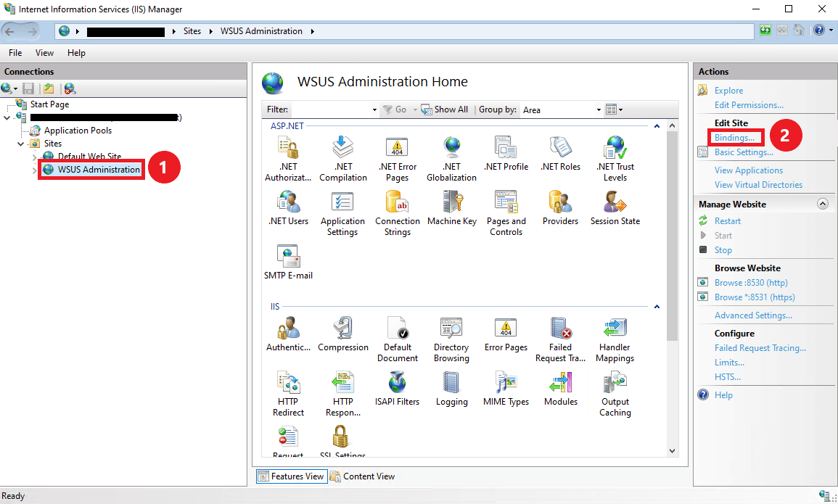
Task: Open Directory Browsing feature
Action: [451, 339]
